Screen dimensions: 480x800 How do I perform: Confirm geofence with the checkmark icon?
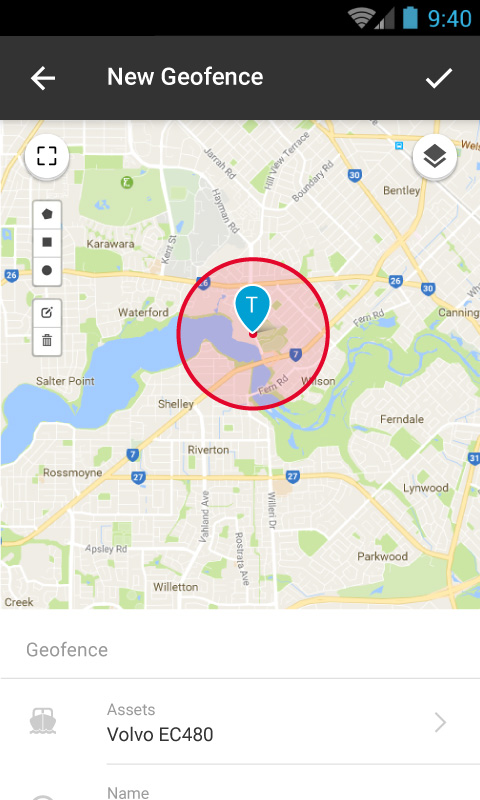[439, 78]
